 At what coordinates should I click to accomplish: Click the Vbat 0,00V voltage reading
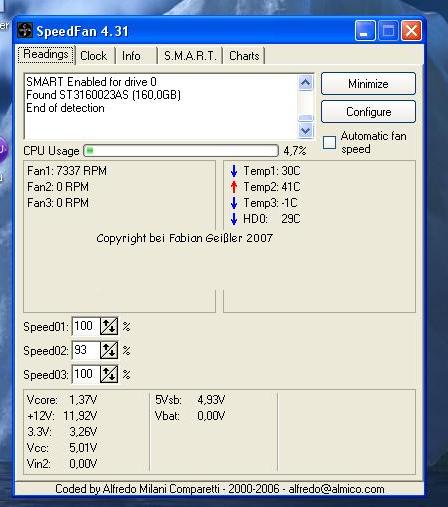pos(190,416)
